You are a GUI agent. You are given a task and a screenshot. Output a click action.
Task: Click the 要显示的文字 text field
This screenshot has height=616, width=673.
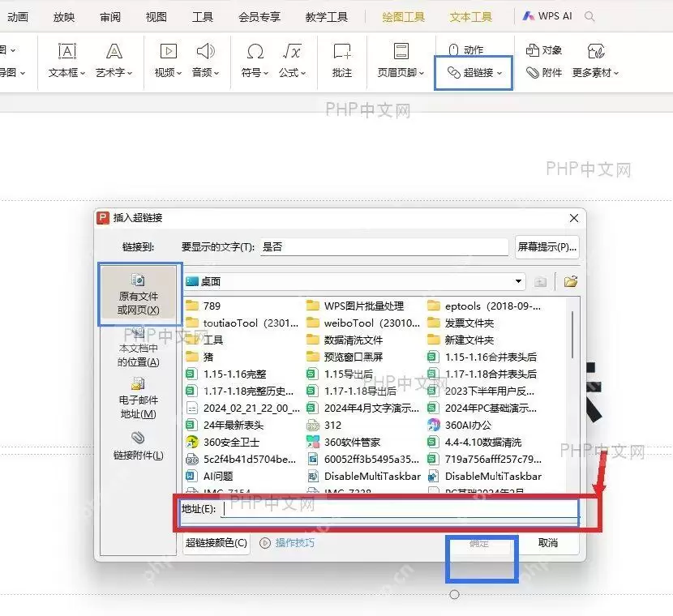[384, 246]
